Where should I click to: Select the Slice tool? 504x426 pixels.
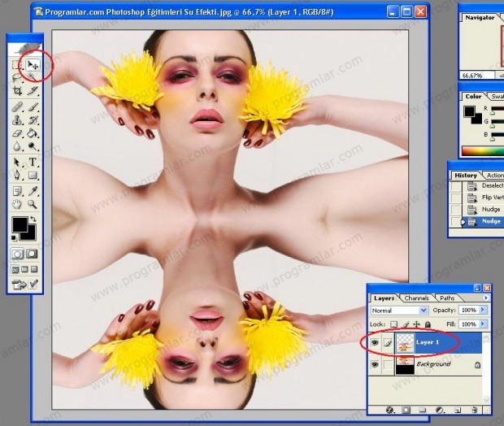tap(33, 91)
